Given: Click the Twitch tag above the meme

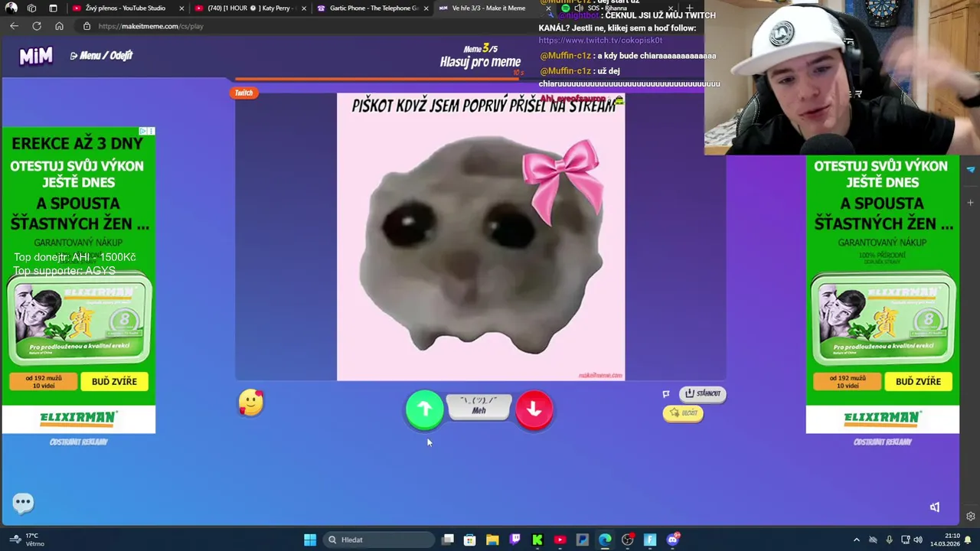Looking at the screenshot, I should pyautogui.click(x=243, y=93).
